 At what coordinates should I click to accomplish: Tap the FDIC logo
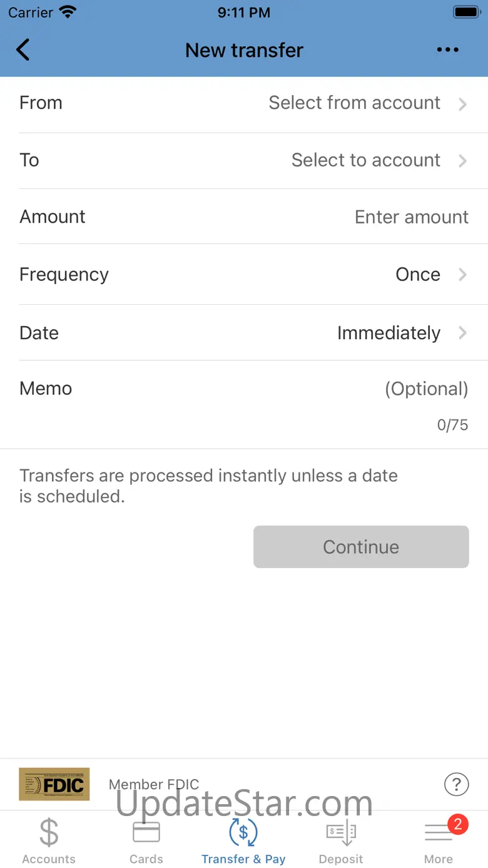pos(54,784)
